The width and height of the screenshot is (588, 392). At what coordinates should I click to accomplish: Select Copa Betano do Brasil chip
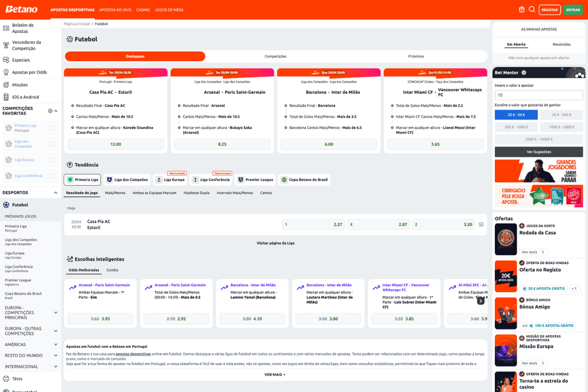pyautogui.click(x=304, y=180)
